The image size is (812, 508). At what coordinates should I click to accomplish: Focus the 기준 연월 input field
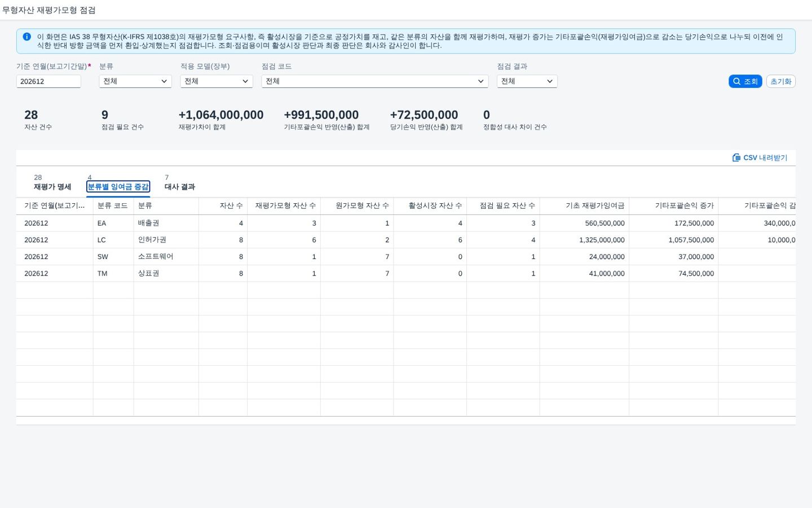[x=48, y=81]
